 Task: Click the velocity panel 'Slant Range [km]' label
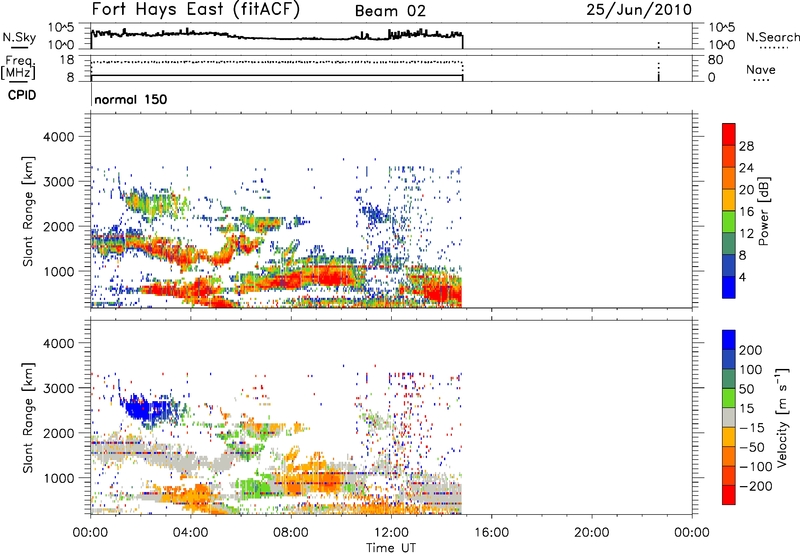(x=29, y=418)
